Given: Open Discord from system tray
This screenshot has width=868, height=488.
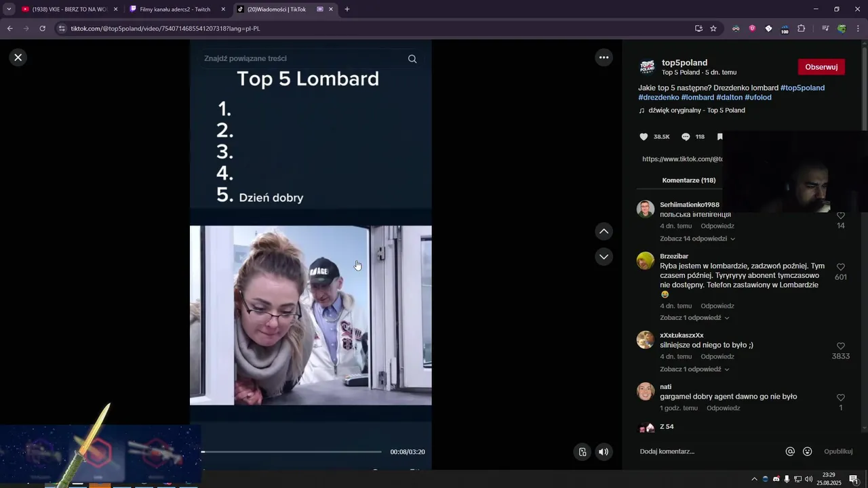Looking at the screenshot, I should point(776,479).
